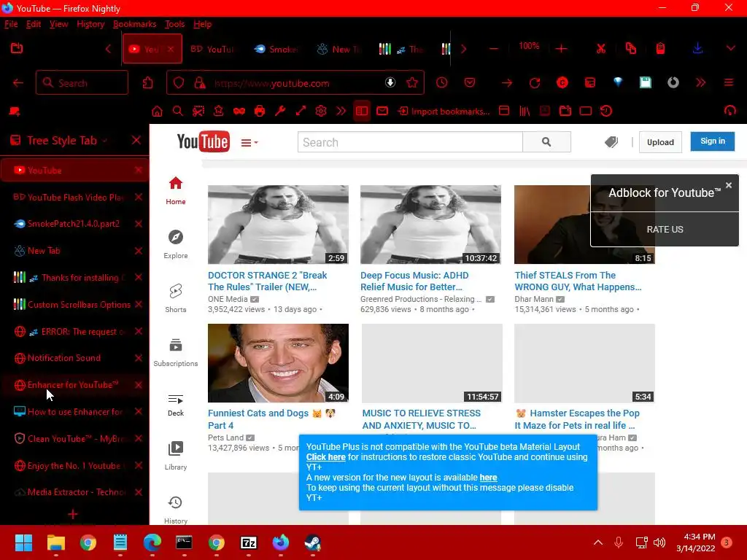The image size is (747, 560).
Task: Click the browser Back arrow
Action: pyautogui.click(x=18, y=83)
